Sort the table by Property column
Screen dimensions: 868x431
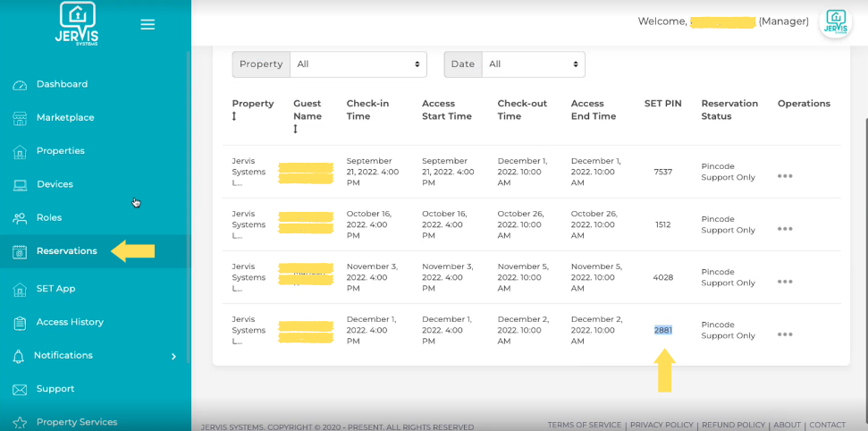click(234, 116)
